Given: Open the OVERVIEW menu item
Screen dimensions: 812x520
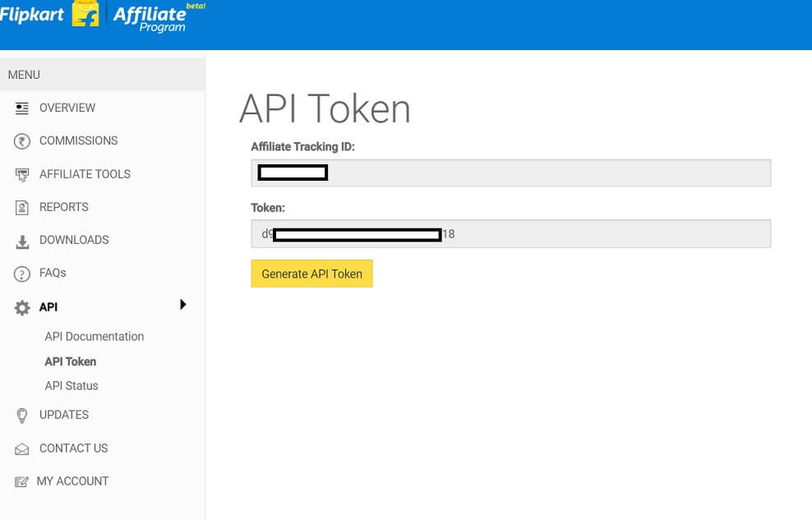Looking at the screenshot, I should click(x=67, y=108).
